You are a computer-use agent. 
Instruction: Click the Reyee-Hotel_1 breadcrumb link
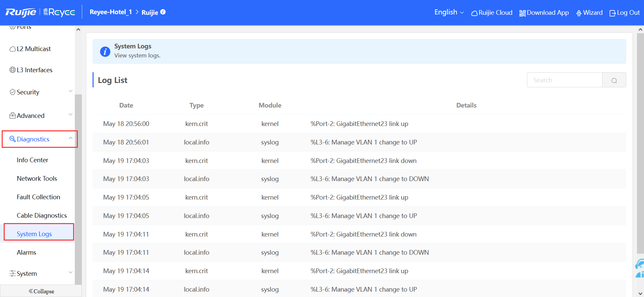click(111, 12)
